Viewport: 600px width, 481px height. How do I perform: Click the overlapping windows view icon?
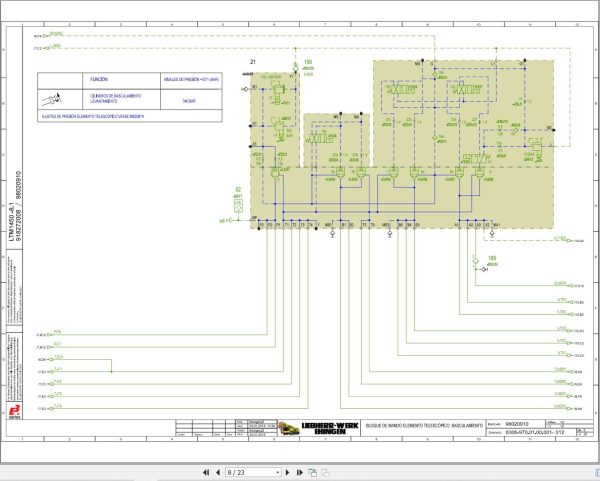(x=312, y=473)
